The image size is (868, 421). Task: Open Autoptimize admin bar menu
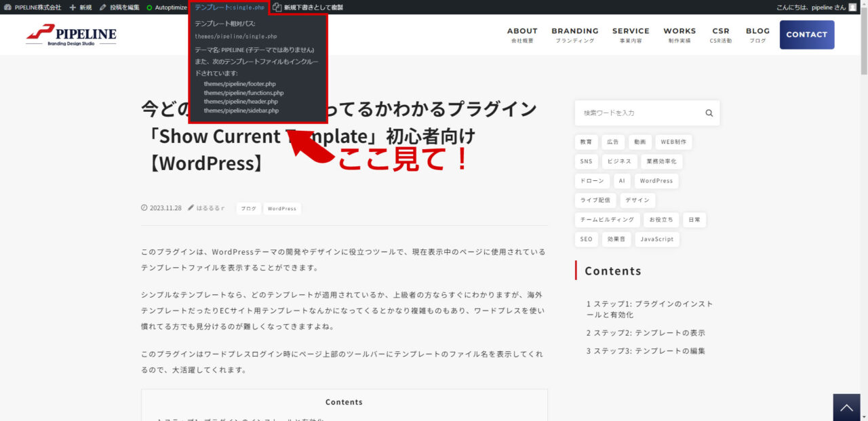pyautogui.click(x=167, y=7)
